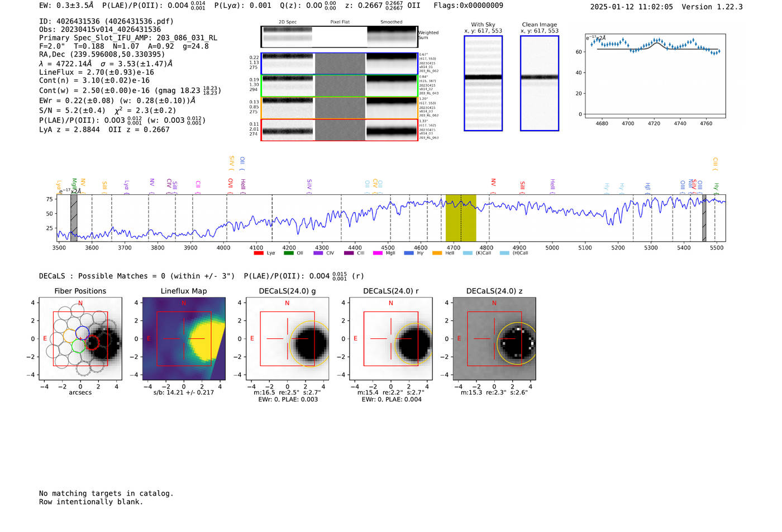Select the CIV purple legend swatch
The width and height of the screenshot is (782, 532).
click(x=318, y=253)
